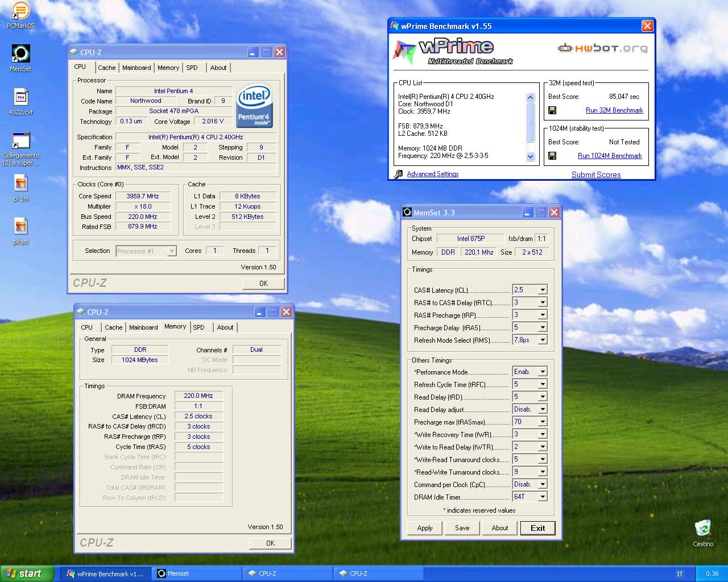Expand the Read Delay (tRD) dropdown
This screenshot has height=582, width=728.
point(543,397)
